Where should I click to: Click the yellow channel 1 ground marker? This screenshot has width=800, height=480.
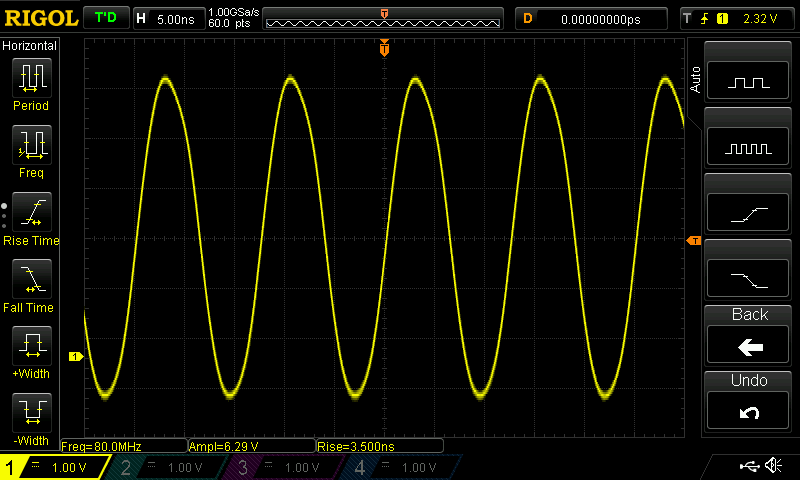pyautogui.click(x=76, y=357)
